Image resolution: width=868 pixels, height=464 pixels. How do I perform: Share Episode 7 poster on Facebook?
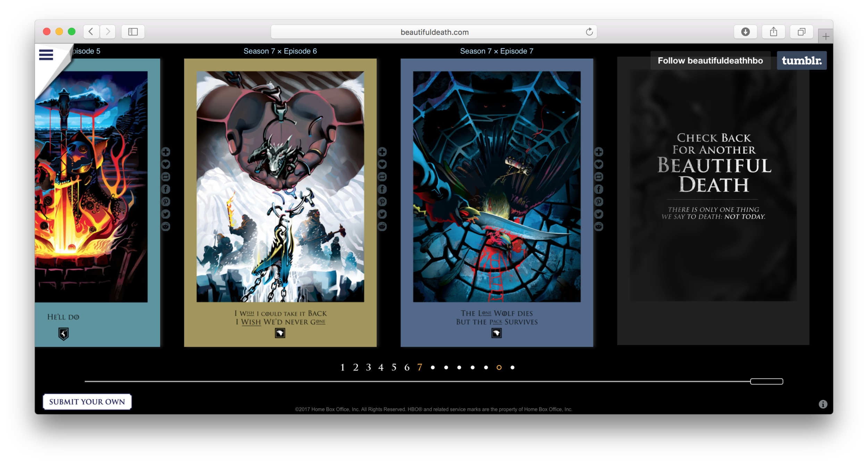coord(599,189)
